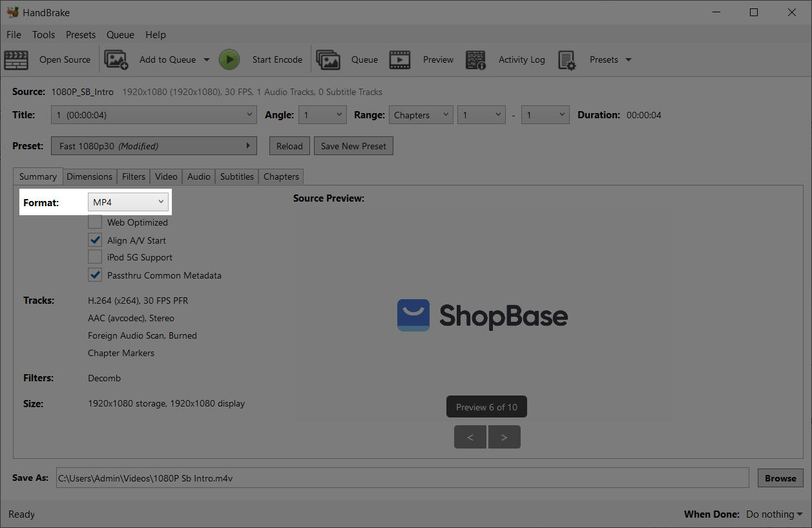Click the HandBrake app icon in title bar
Image resolution: width=812 pixels, height=528 pixels.
(x=13, y=12)
